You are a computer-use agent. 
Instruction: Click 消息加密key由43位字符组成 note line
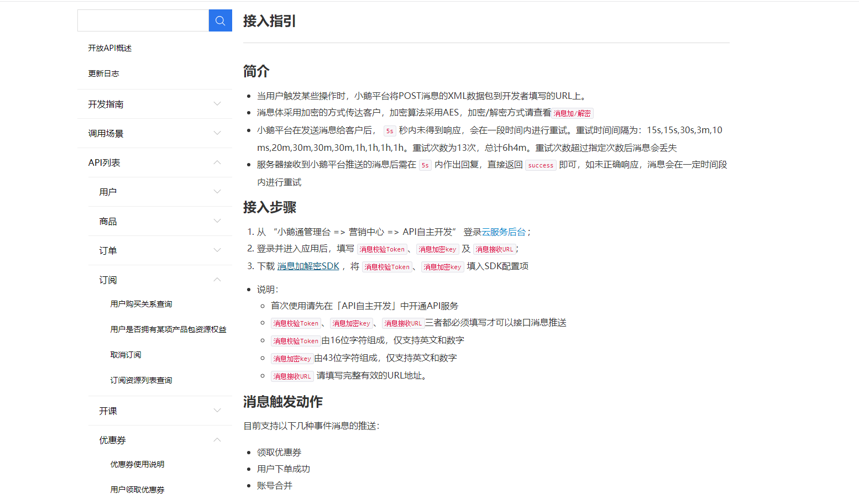coord(364,358)
